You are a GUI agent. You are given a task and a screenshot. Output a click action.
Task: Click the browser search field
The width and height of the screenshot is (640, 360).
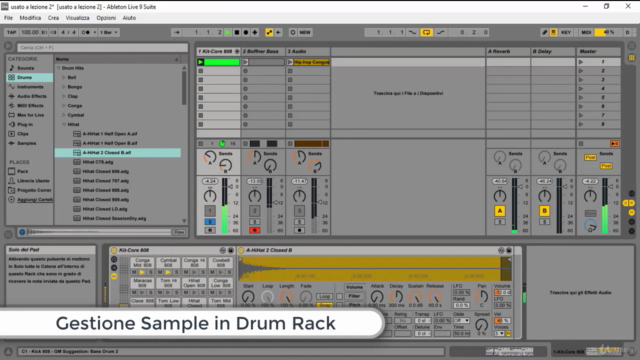click(x=102, y=47)
